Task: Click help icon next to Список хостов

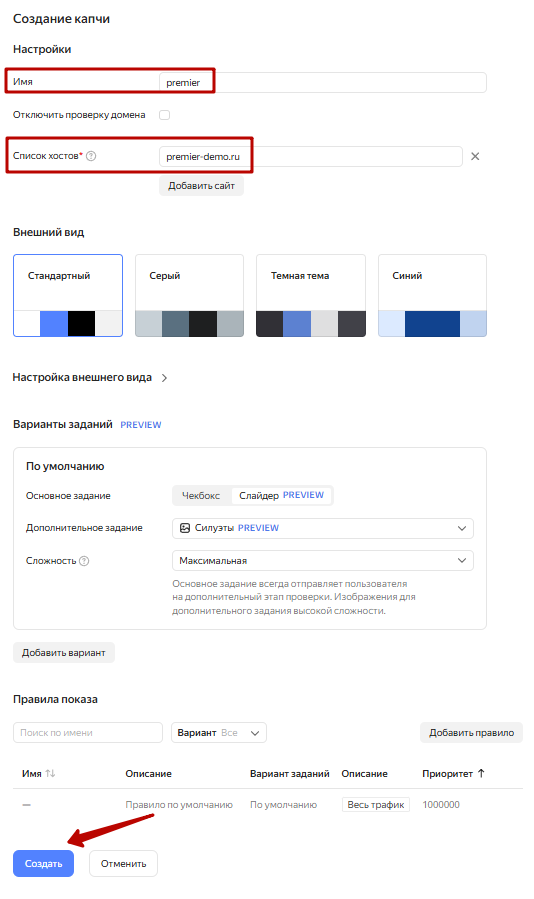Action: coord(91,156)
